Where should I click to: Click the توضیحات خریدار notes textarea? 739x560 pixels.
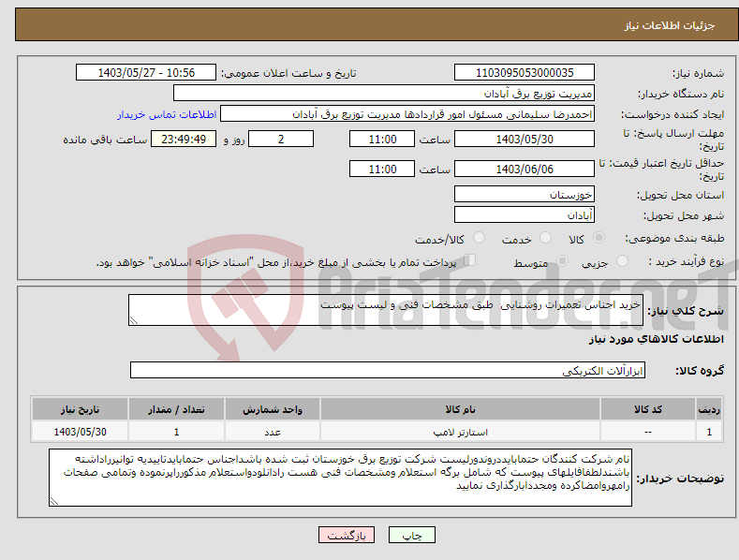pos(340,478)
